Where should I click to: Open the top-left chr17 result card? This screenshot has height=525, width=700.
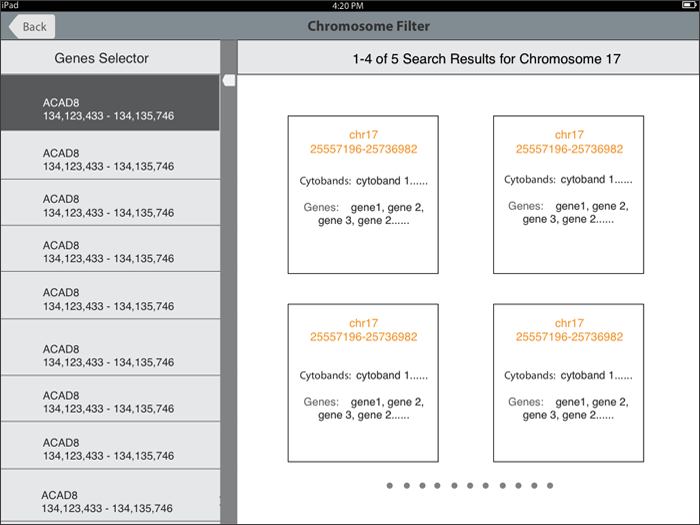(363, 195)
